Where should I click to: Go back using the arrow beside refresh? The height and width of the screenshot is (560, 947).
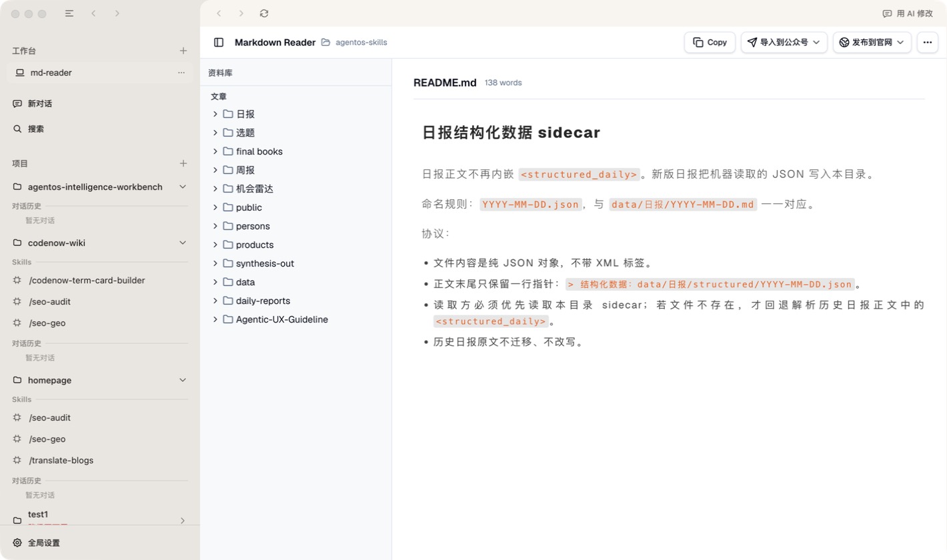click(219, 13)
